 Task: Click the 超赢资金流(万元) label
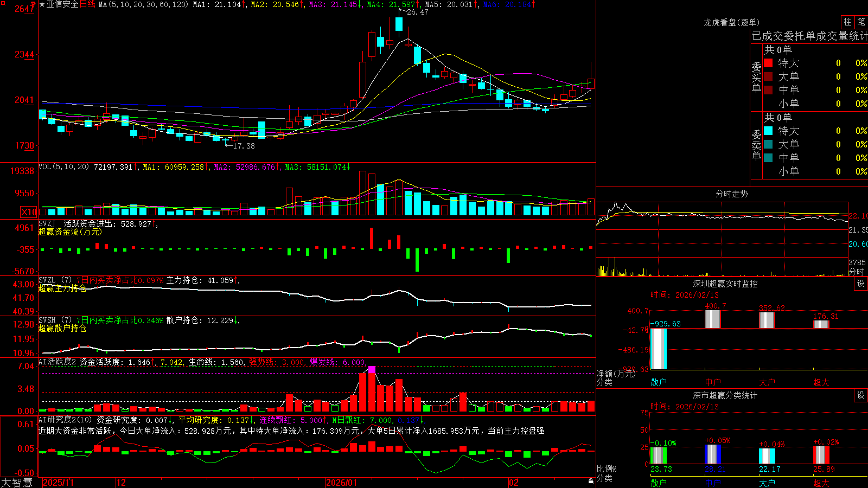(70, 232)
